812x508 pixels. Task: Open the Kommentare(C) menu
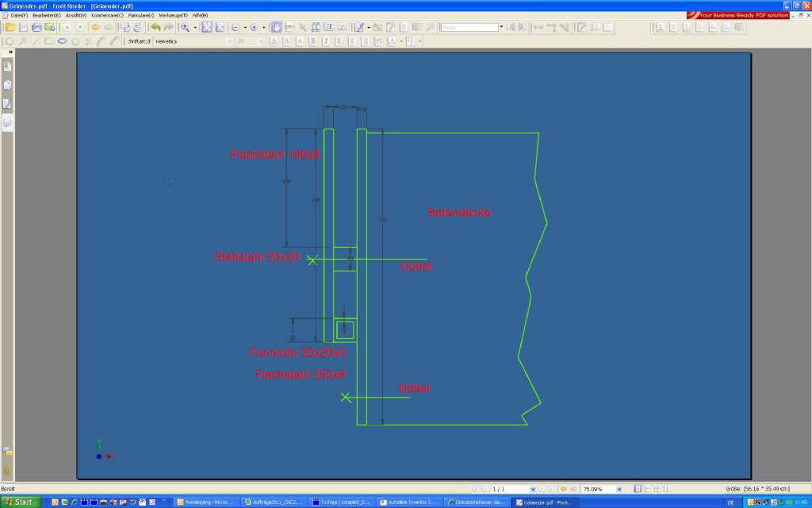[107, 16]
